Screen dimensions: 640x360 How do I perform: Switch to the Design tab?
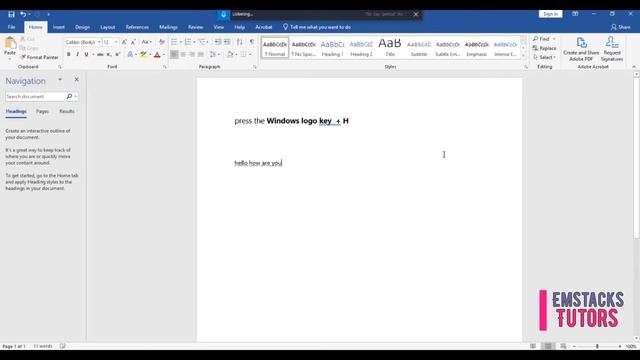point(82,27)
